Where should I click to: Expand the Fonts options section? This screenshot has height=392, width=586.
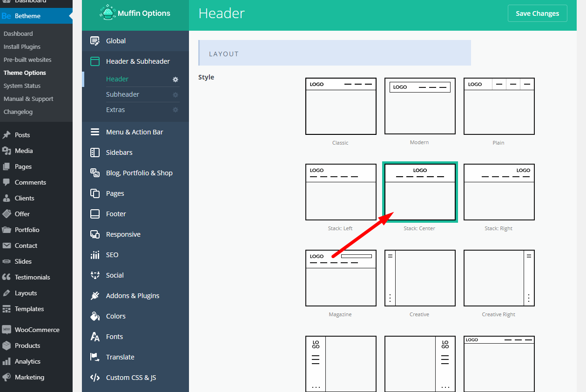point(135,337)
